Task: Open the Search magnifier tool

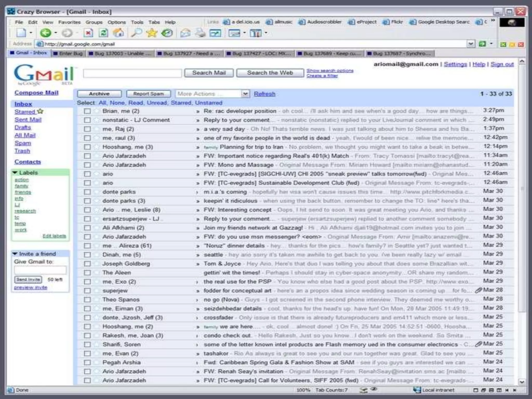Action: tap(136, 33)
